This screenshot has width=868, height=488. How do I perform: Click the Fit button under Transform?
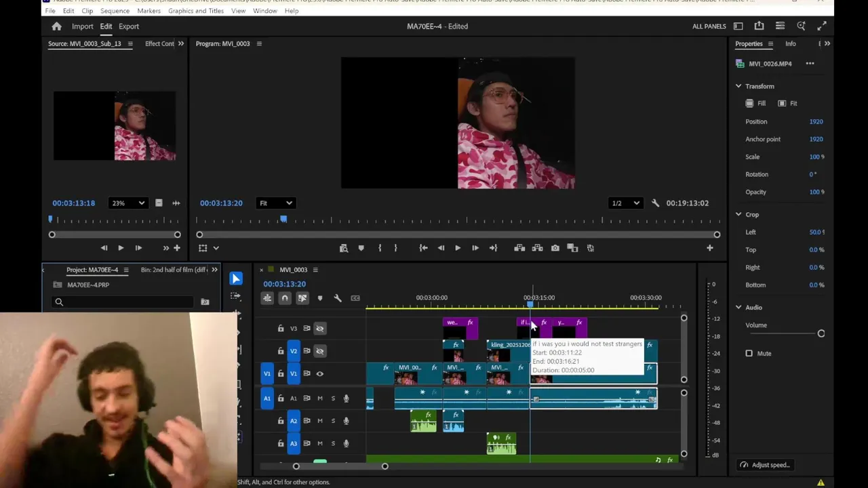(787, 103)
